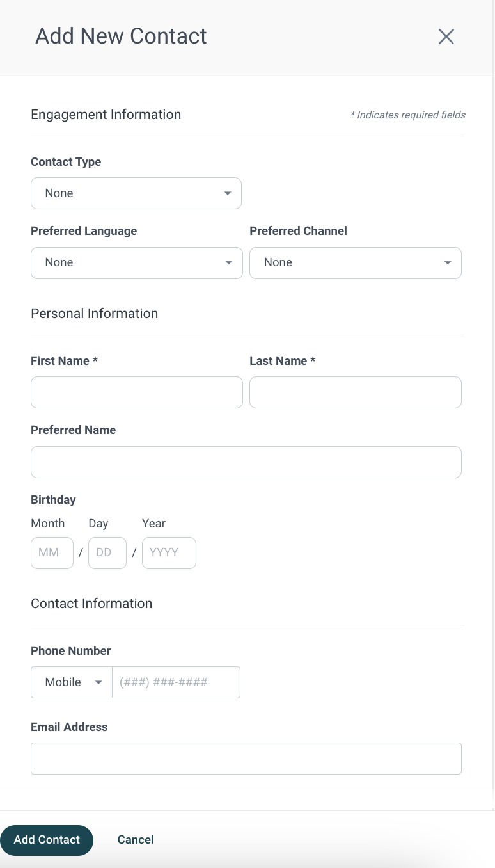Click the birthday Month MM field
The height and width of the screenshot is (868, 495).
coord(52,552)
